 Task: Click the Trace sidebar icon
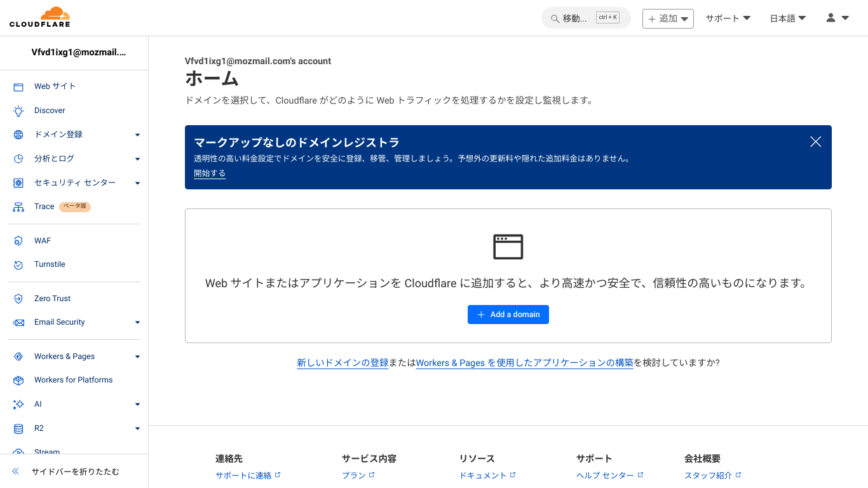[18, 207]
